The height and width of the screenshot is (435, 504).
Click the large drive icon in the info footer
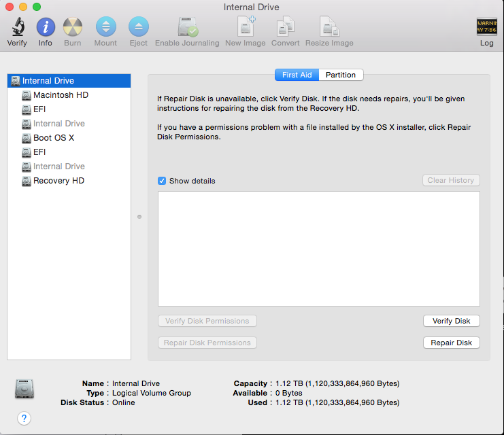pos(24,389)
